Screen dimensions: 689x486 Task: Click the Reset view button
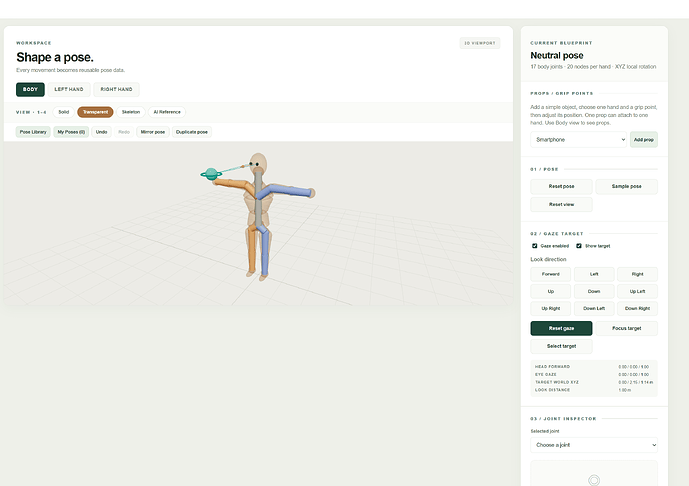point(561,204)
